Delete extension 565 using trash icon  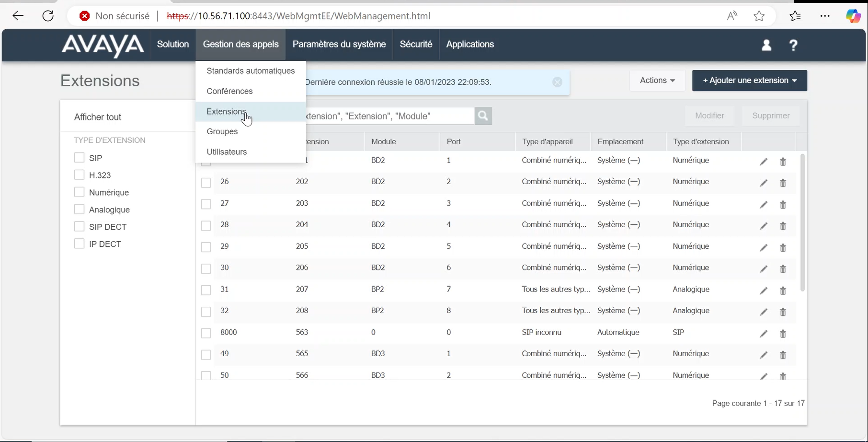point(783,355)
